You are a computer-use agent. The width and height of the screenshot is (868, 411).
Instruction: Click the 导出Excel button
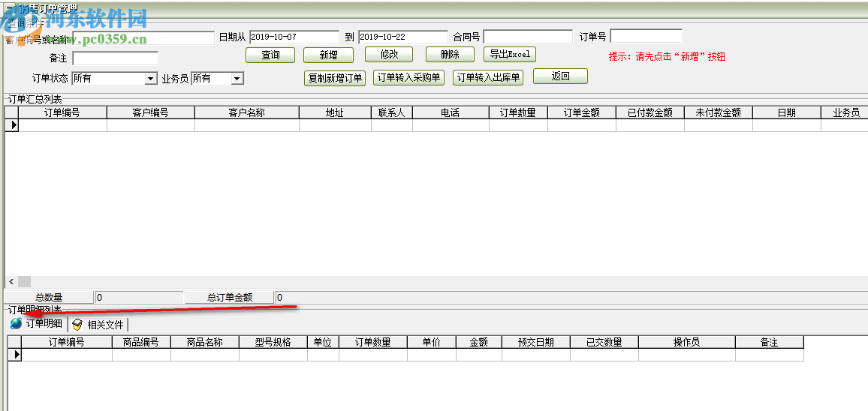(x=510, y=54)
